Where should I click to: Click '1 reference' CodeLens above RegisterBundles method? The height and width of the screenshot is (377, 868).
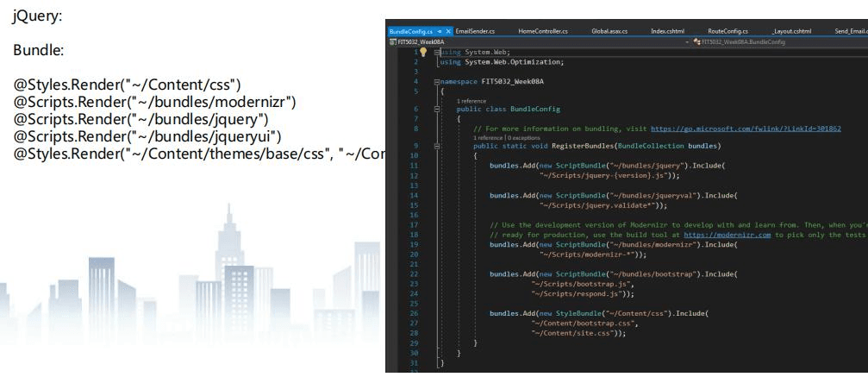488,137
